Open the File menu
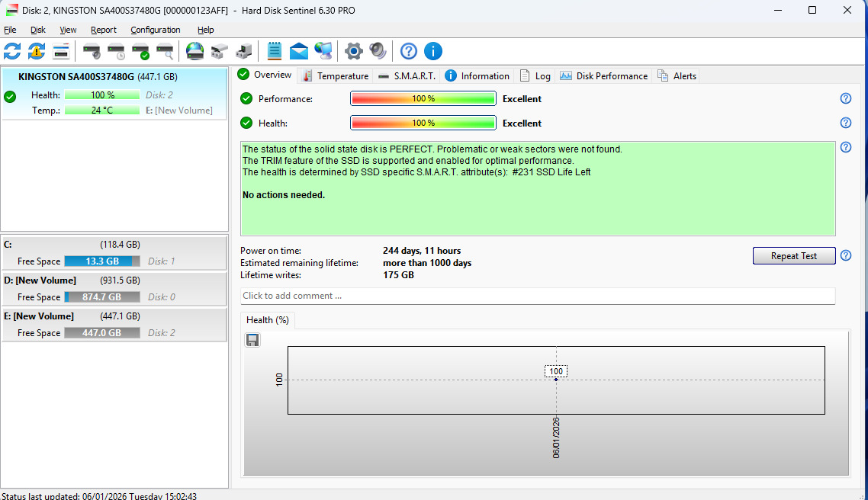The width and height of the screenshot is (868, 500). 10,30
